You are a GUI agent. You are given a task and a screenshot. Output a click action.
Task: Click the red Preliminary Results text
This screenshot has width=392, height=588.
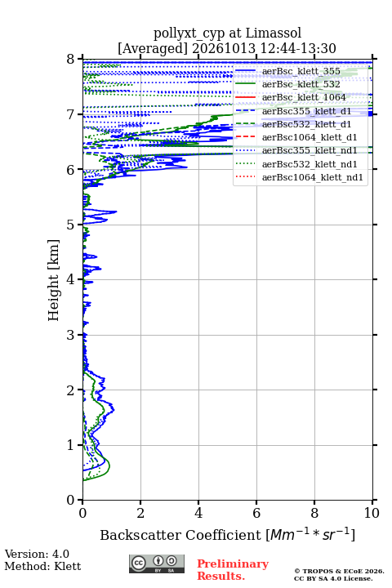click(x=233, y=570)
